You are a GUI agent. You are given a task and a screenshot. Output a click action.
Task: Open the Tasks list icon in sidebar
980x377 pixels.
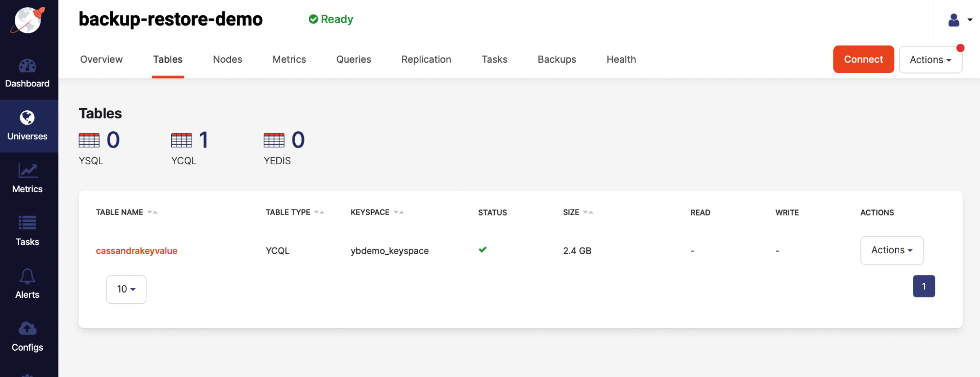click(x=27, y=223)
